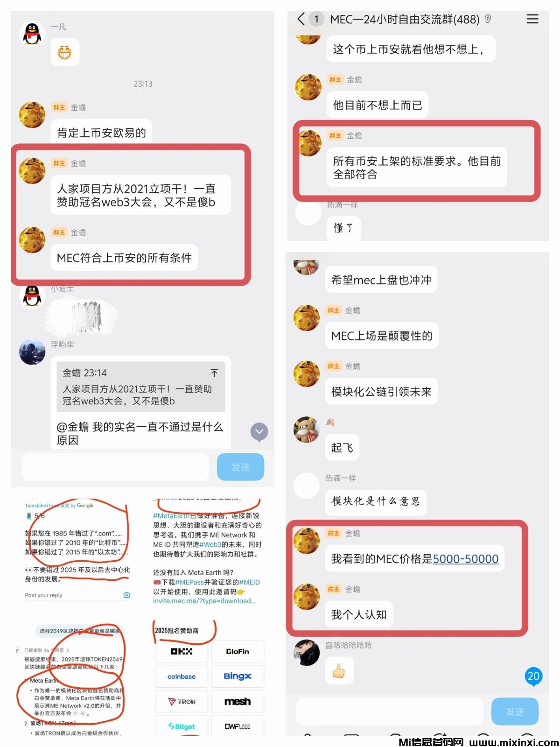Viewport: 560px width, 747px height.
Task: Tap the ear icon next to the group name
Action: pyautogui.click(x=488, y=19)
